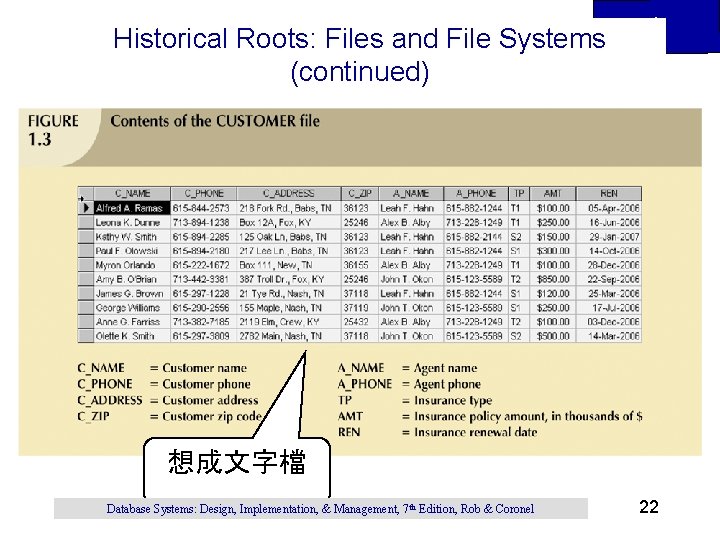Click address Box 111, New, TN

tap(276, 265)
